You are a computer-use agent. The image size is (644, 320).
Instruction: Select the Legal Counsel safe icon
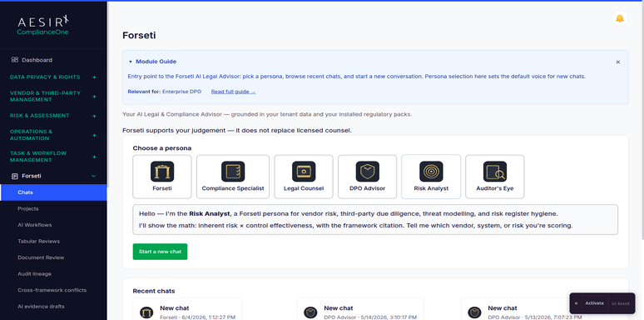click(x=304, y=172)
